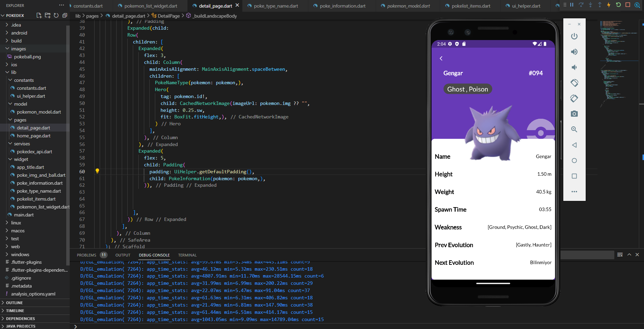Click the debug console filter input

pyautogui.click(x=587, y=255)
